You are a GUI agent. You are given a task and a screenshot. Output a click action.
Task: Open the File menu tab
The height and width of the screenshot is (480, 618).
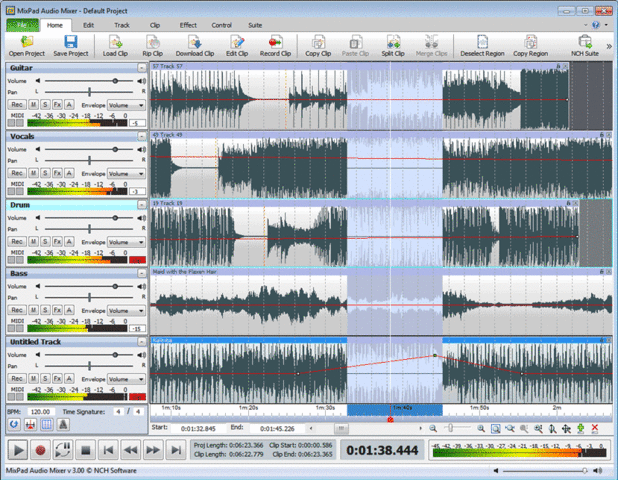(x=22, y=25)
